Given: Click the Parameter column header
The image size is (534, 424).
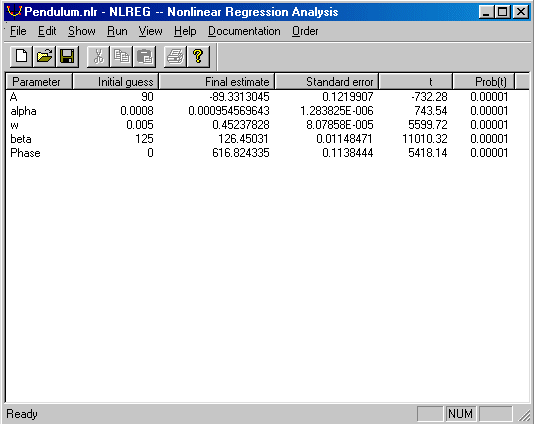Looking at the screenshot, I should pyautogui.click(x=39, y=82).
